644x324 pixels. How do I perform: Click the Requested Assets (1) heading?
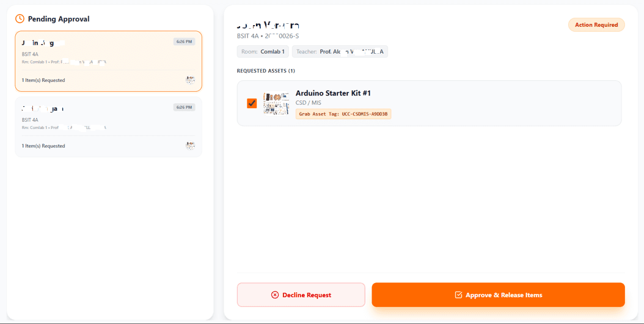266,71
